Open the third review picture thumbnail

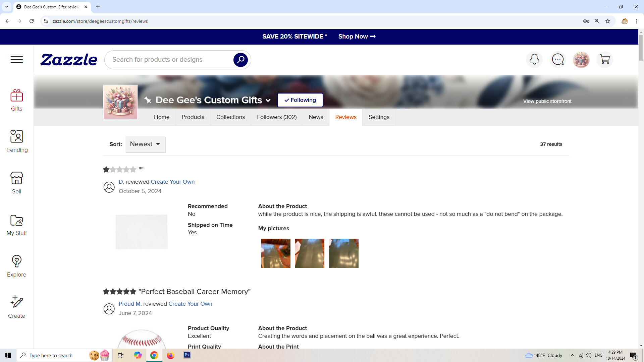click(x=344, y=253)
